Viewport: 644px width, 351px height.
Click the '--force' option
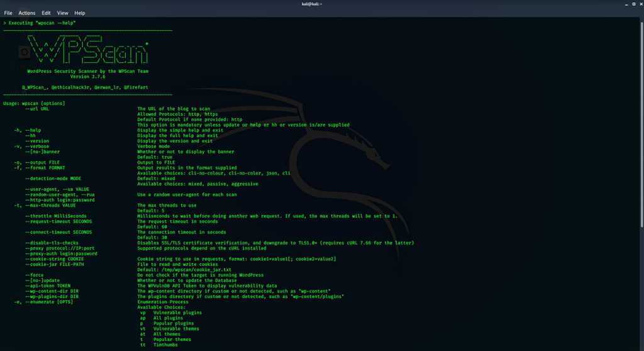click(x=34, y=274)
